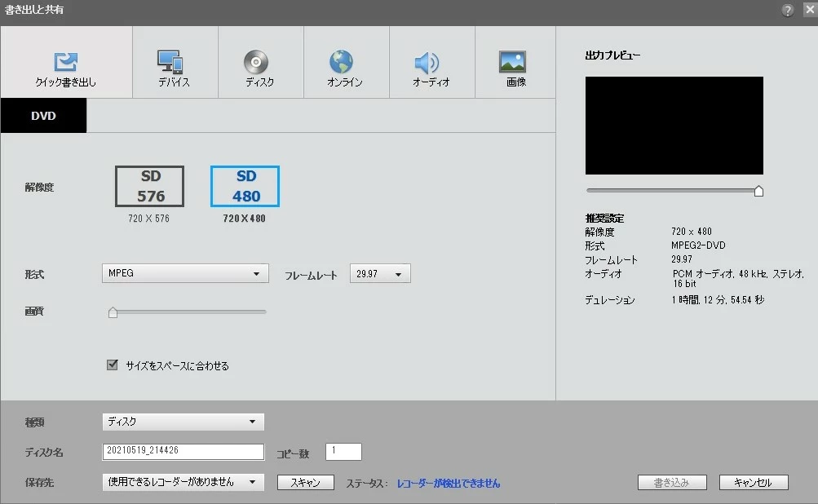Click the MPEG2-DVD format value
Viewport: 818px width, 504px height.
pos(699,245)
